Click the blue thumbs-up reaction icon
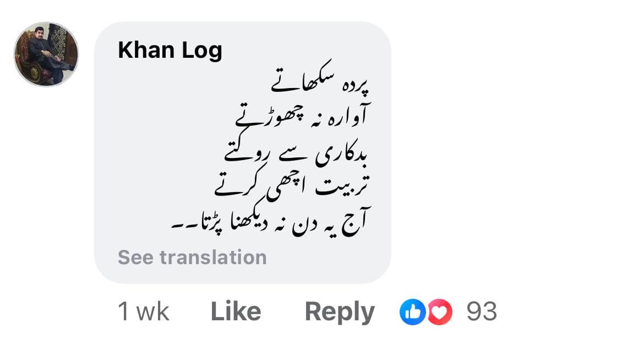The width and height of the screenshot is (644, 350). click(412, 312)
